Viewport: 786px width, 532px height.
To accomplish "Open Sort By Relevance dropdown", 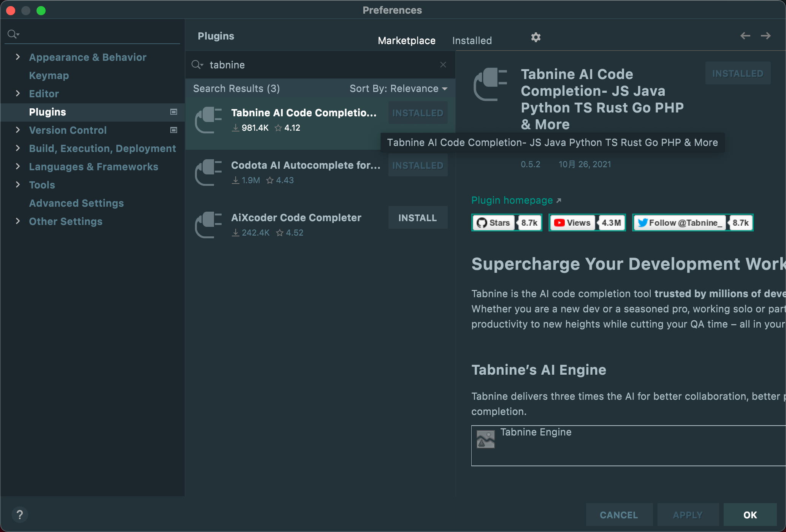I will point(398,89).
